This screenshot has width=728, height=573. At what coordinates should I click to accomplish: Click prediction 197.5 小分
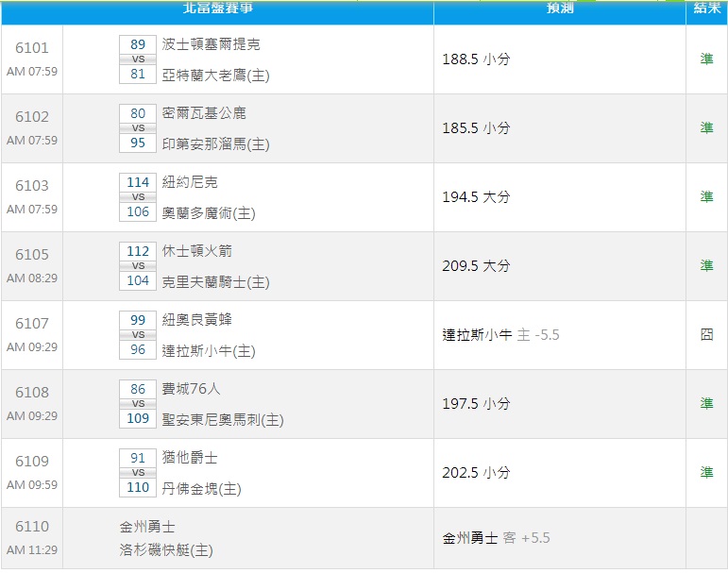(476, 403)
